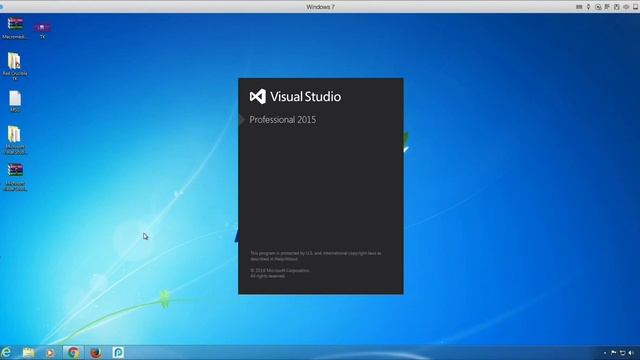Select the Microsoft zipped folder desktop icon
This screenshot has height=360, width=640.
(15, 140)
